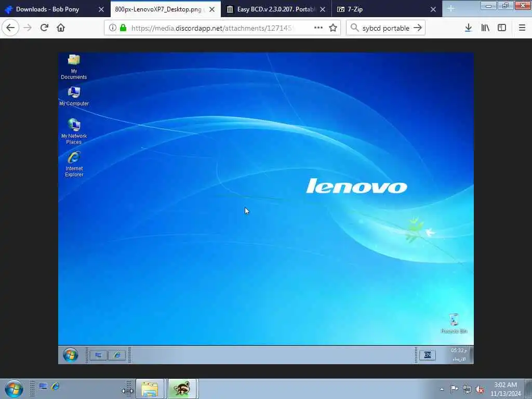Open the Library icon
Viewport: 532px width, 399px height.
pos(485,28)
